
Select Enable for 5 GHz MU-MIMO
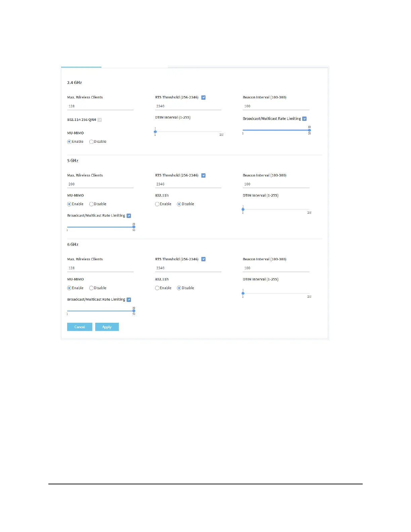click(69, 204)
